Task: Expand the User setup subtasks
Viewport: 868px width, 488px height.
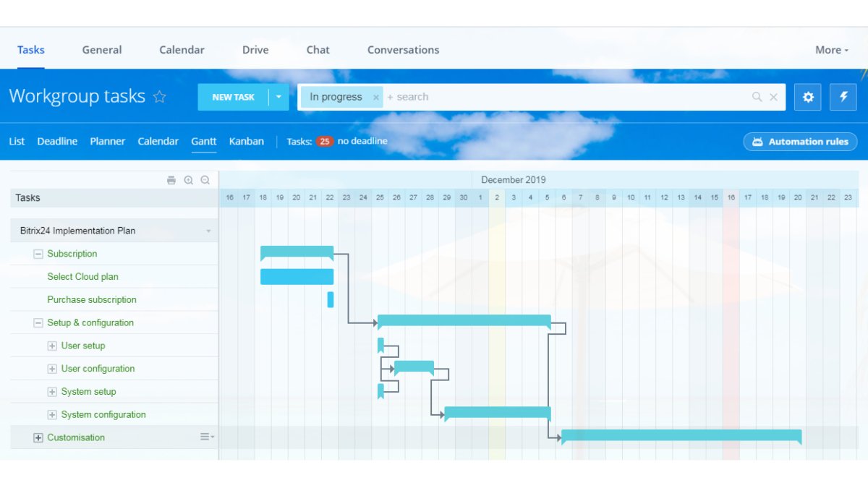Action: pos(52,346)
